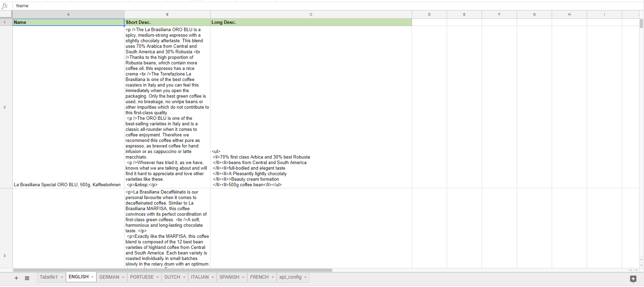The height and width of the screenshot is (287, 644).
Task: Select column F header
Action: (499, 15)
